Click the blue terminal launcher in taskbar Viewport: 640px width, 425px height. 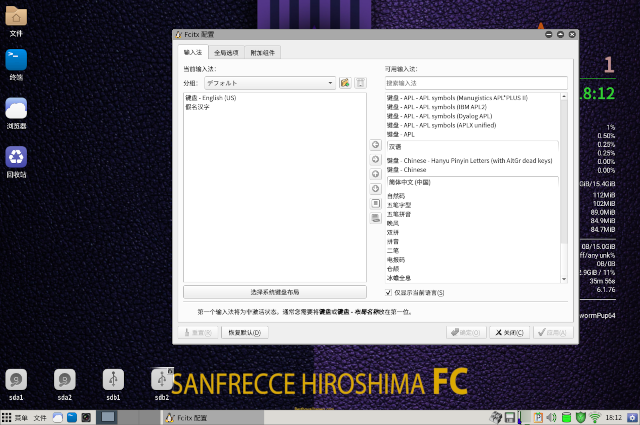[x=72, y=417]
